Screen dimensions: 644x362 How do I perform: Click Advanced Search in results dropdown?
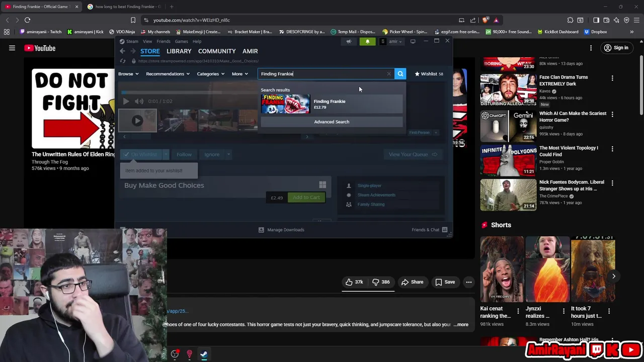332,122
